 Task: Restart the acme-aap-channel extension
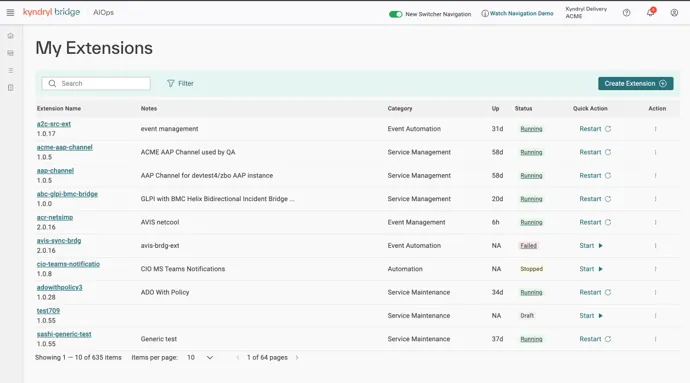595,152
